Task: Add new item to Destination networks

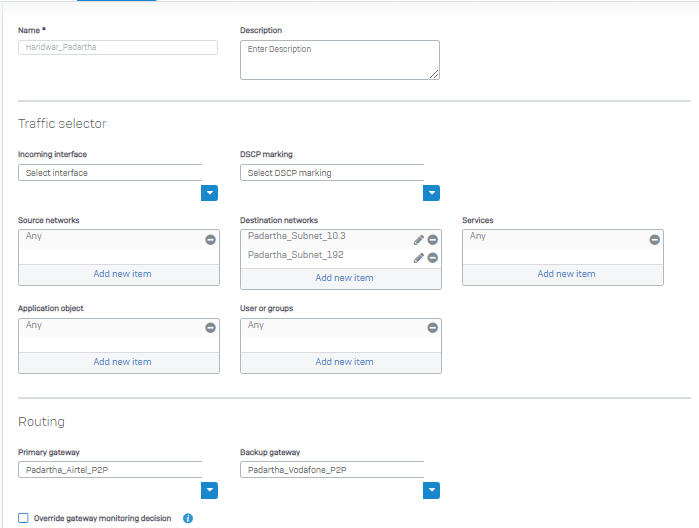Action: click(x=344, y=278)
